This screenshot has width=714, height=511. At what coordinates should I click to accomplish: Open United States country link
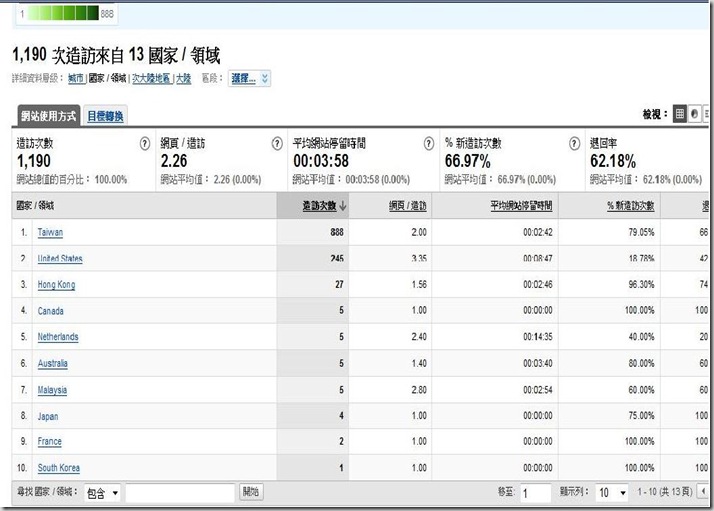coord(60,258)
